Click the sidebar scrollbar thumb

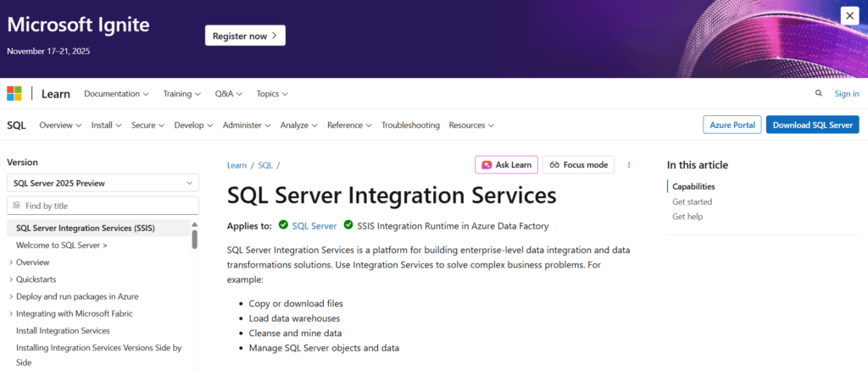tap(195, 240)
